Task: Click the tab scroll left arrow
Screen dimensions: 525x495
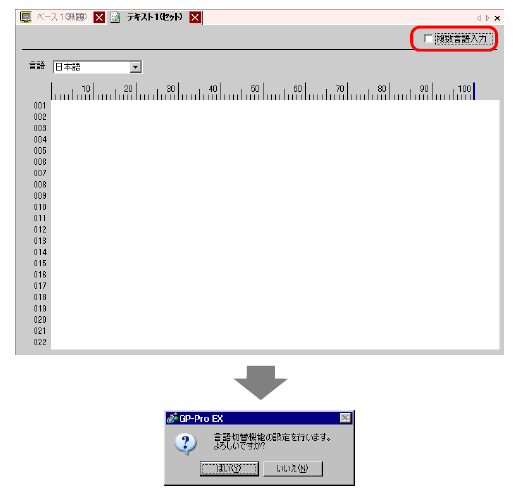Action: coord(479,18)
